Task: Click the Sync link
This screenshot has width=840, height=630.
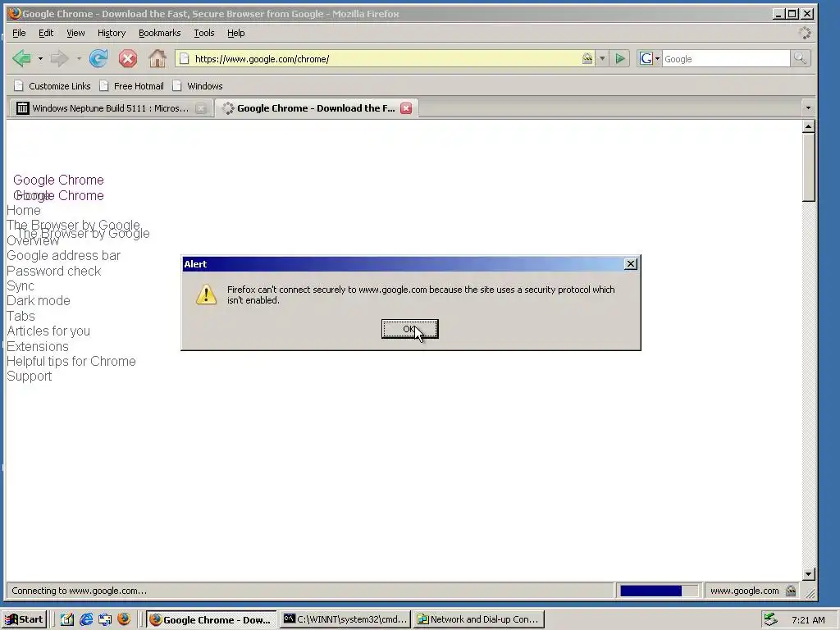Action: pyautogui.click(x=21, y=286)
